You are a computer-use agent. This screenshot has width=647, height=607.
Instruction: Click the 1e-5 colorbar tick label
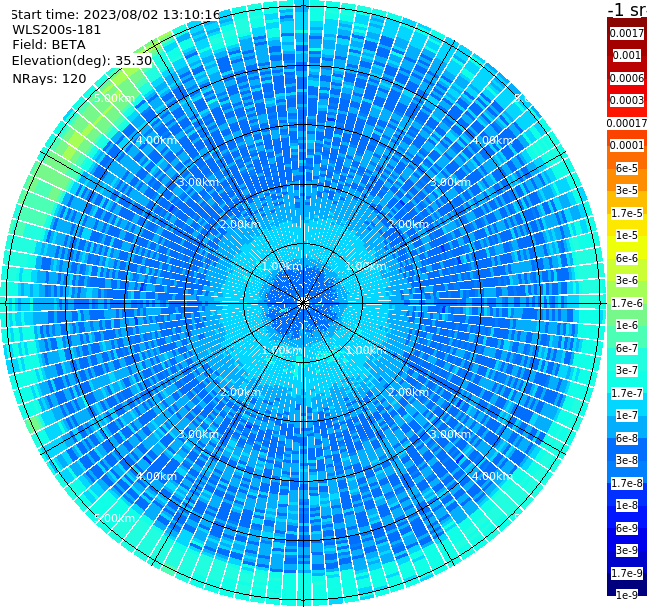tap(627, 235)
